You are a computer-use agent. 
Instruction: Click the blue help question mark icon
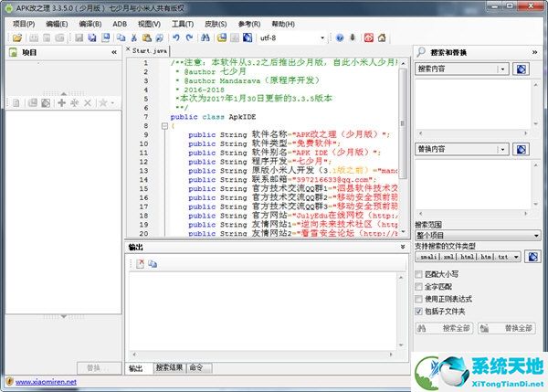coord(340,37)
